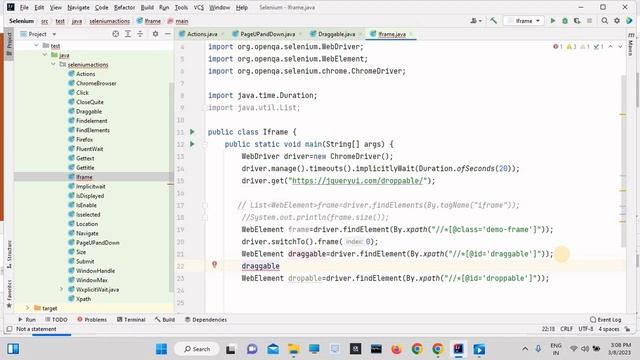Toggle the Maven side tool window
Viewport: 640px width, 360px height.
631,45
